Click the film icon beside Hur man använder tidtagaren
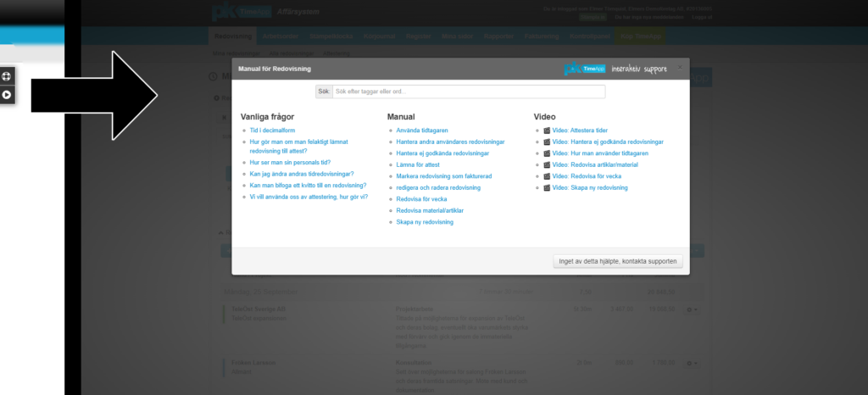868x395 pixels. pyautogui.click(x=548, y=153)
